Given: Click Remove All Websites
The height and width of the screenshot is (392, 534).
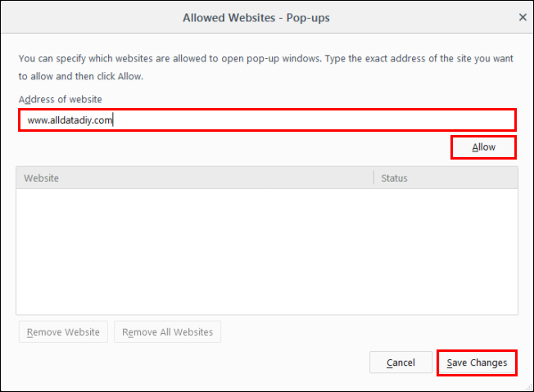Looking at the screenshot, I should pyautogui.click(x=168, y=331).
